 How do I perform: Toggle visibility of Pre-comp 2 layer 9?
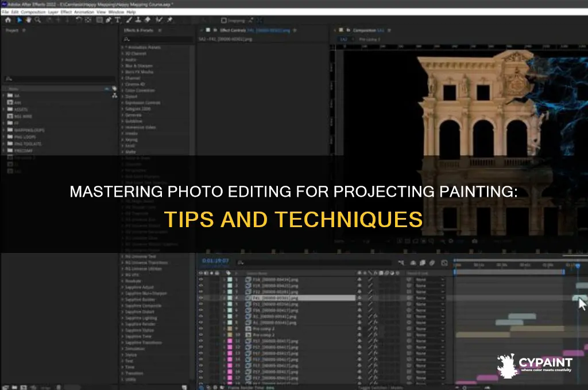201,329
